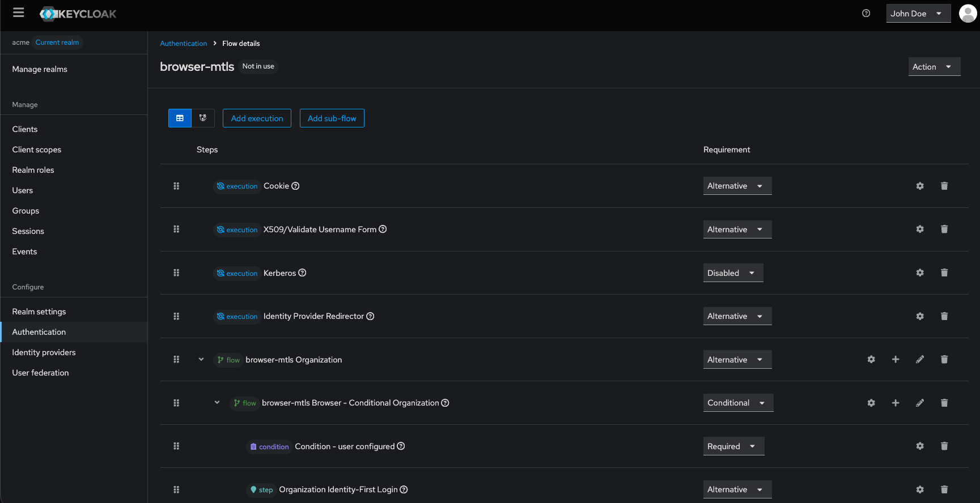Click the user avatar icon

[968, 14]
